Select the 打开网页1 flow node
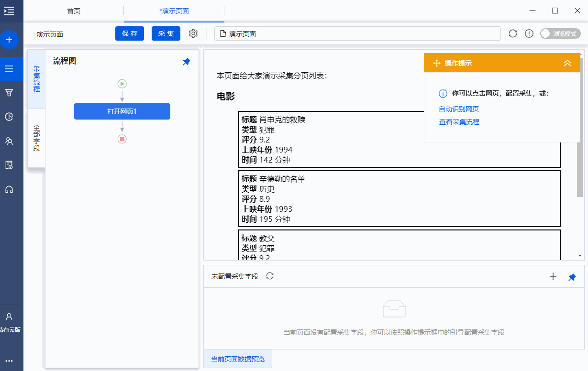Image resolution: width=588 pixels, height=371 pixels. pos(122,111)
